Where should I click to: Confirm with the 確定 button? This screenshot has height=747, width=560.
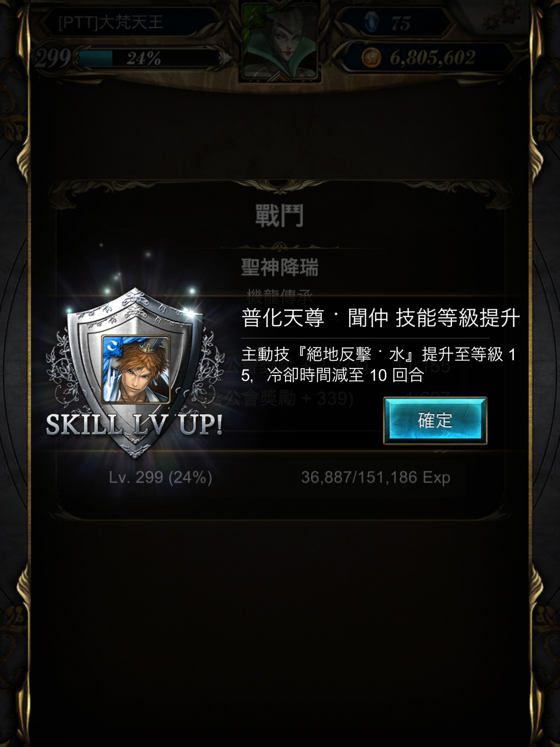[435, 421]
